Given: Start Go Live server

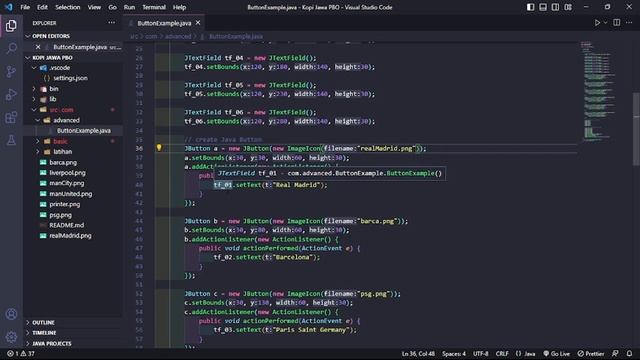Looking at the screenshot, I should 556,353.
